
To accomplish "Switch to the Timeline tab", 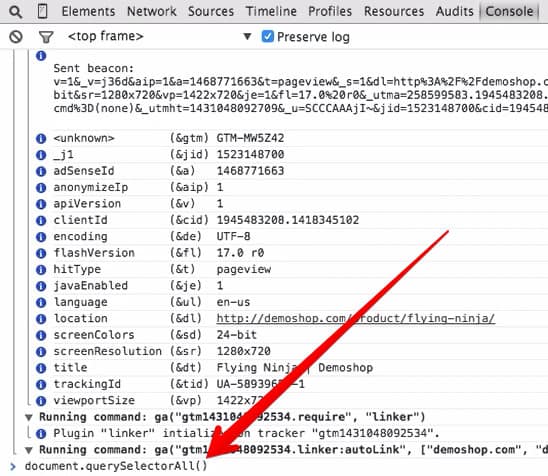I will [271, 12].
